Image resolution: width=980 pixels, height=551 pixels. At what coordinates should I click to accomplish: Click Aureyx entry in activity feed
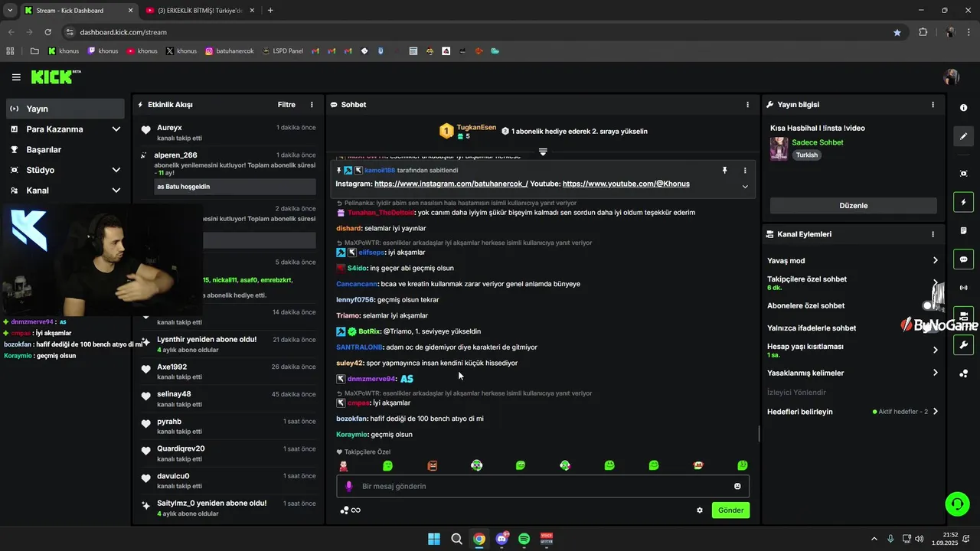[x=228, y=132]
